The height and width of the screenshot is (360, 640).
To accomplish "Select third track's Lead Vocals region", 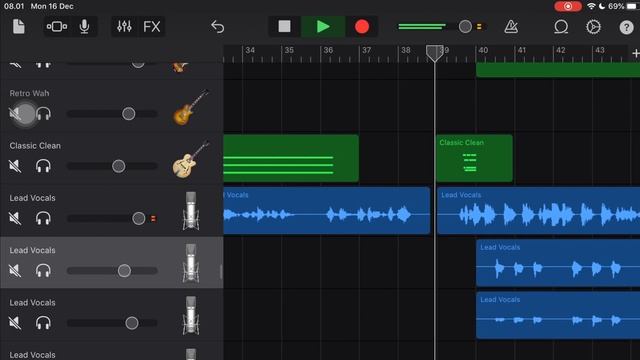I will [558, 315].
